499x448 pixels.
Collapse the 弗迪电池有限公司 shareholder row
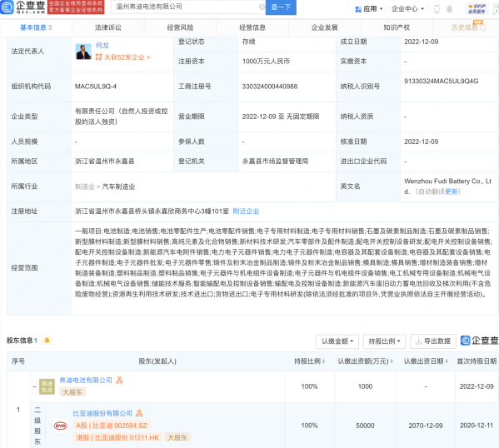coord(34,386)
